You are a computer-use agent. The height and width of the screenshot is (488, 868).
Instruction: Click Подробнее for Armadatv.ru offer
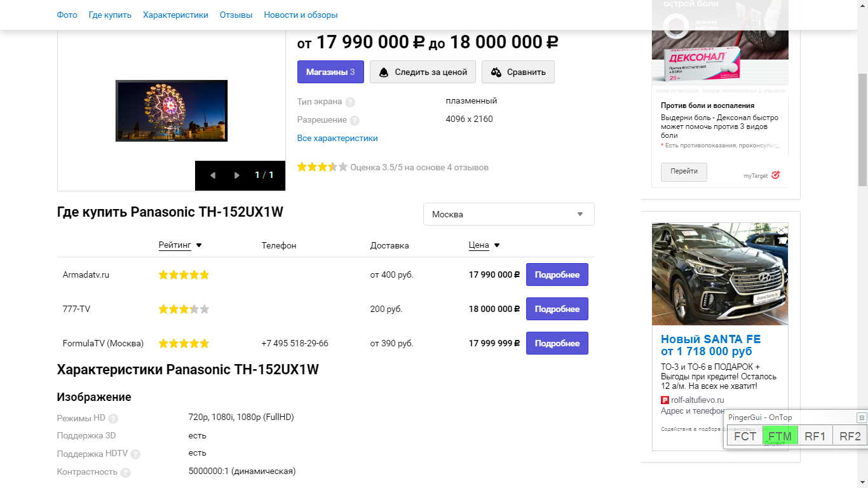click(557, 274)
